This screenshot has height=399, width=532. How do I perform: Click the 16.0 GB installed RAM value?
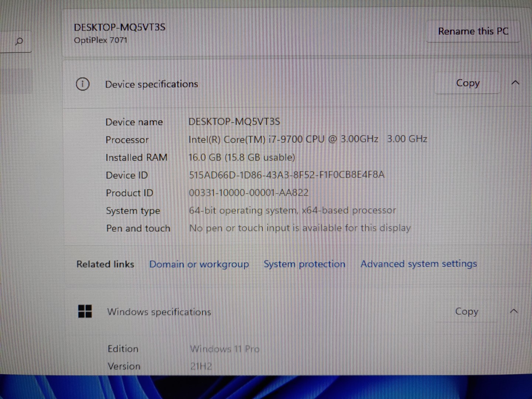click(x=242, y=157)
